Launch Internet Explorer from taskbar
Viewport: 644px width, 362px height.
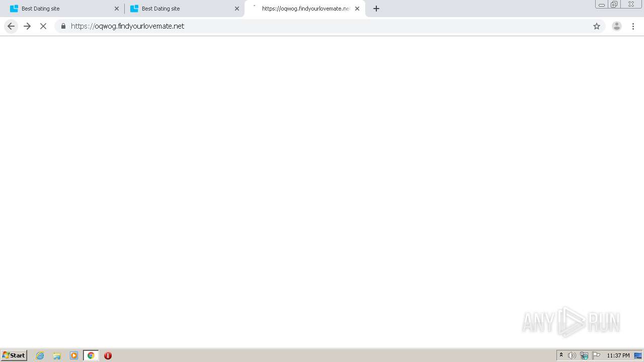click(x=40, y=355)
